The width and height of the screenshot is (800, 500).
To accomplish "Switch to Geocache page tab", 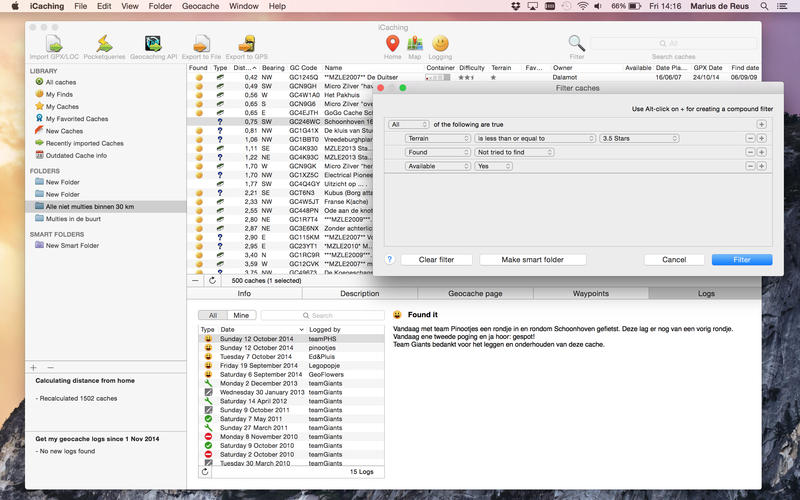I will (476, 293).
